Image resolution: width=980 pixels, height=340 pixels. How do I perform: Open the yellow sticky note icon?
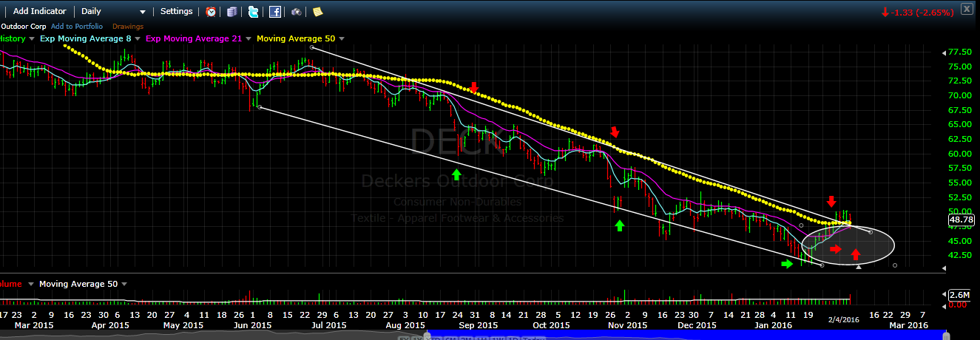pos(317,12)
